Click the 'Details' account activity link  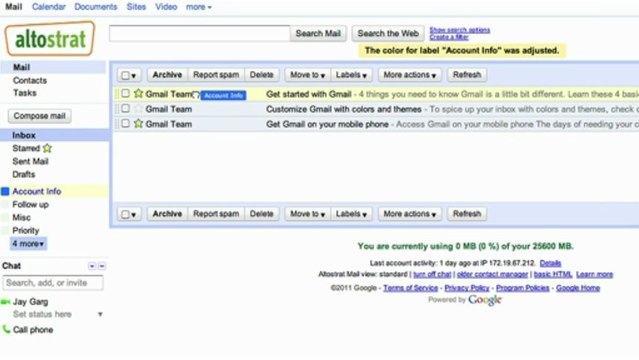pyautogui.click(x=550, y=263)
